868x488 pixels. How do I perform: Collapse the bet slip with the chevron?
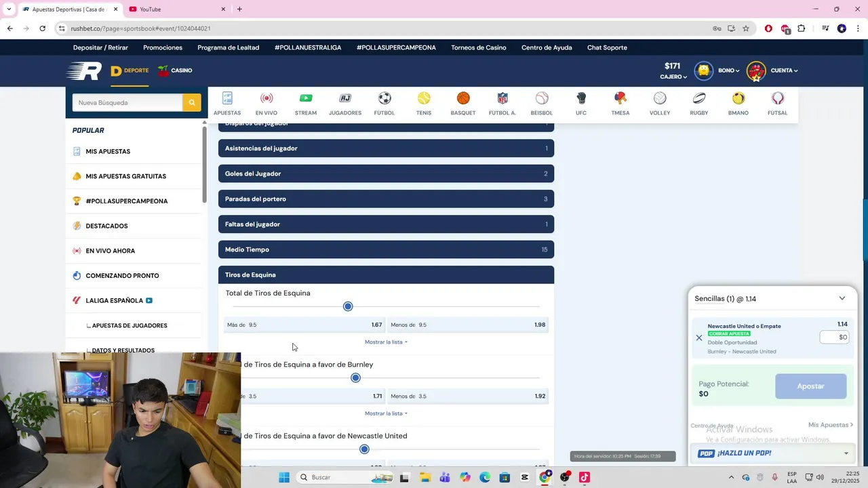pyautogui.click(x=842, y=298)
